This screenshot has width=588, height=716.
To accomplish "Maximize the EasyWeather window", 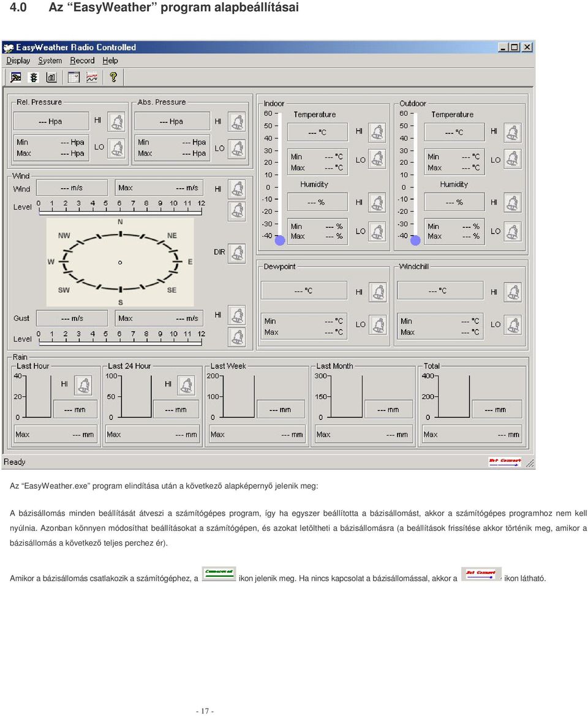I will coord(514,47).
